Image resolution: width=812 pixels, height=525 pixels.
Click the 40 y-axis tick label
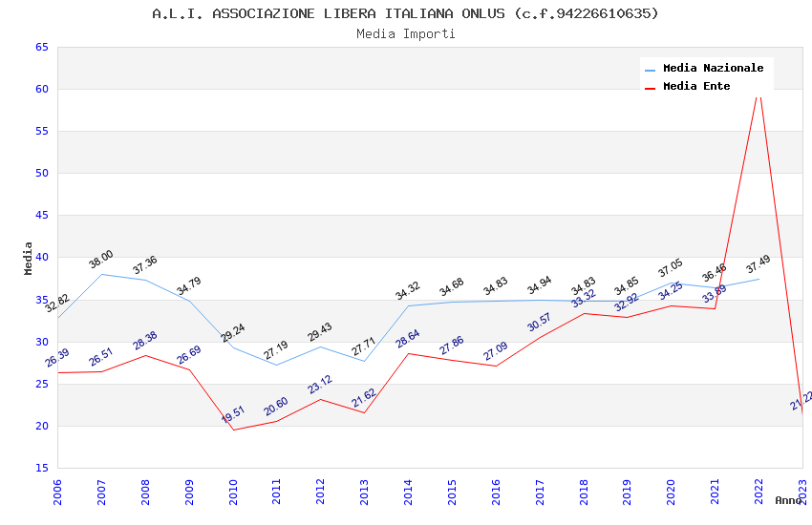42,258
